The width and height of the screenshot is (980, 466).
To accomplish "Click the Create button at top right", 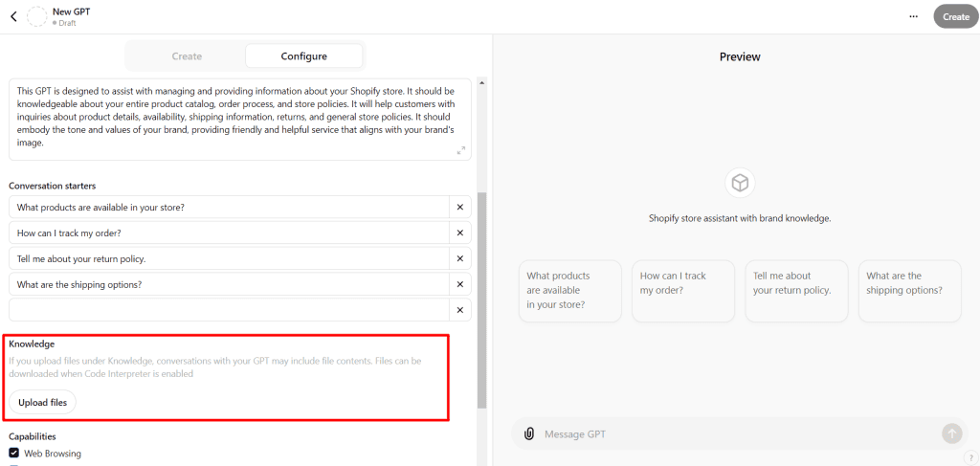I will [x=956, y=17].
